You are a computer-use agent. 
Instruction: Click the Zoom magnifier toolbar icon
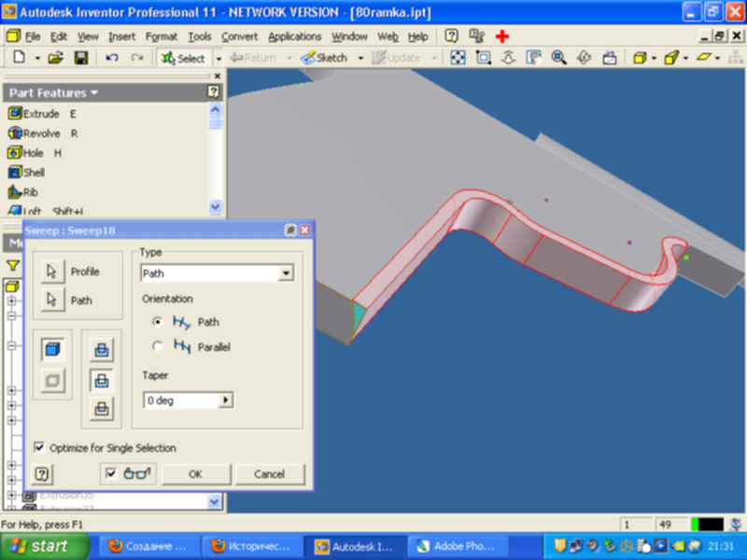click(558, 58)
